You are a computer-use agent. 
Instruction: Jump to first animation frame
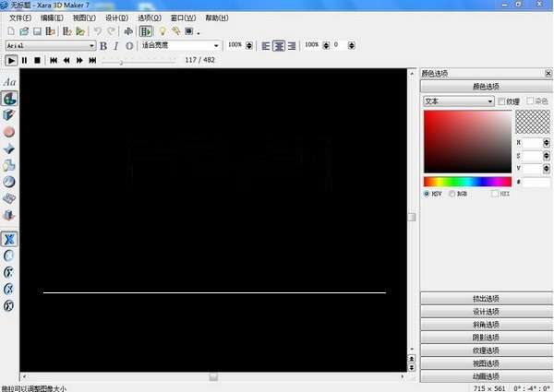[x=54, y=60]
